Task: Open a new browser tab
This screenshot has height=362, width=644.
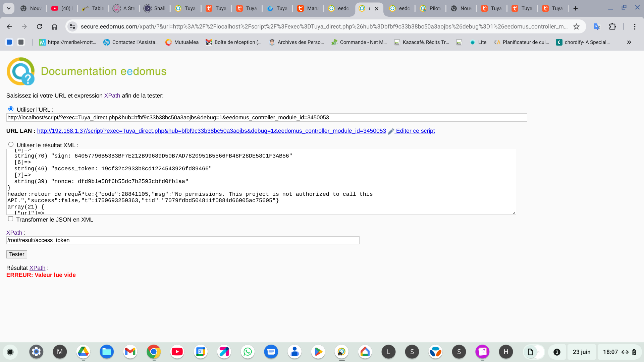Action: (576, 8)
